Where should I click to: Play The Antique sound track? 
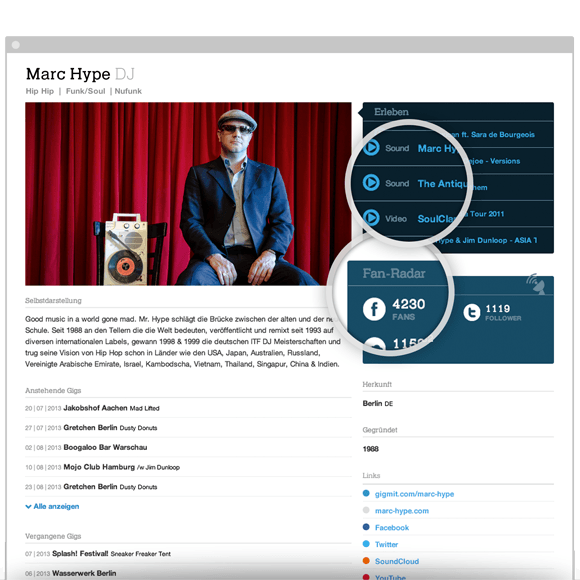[371, 182]
